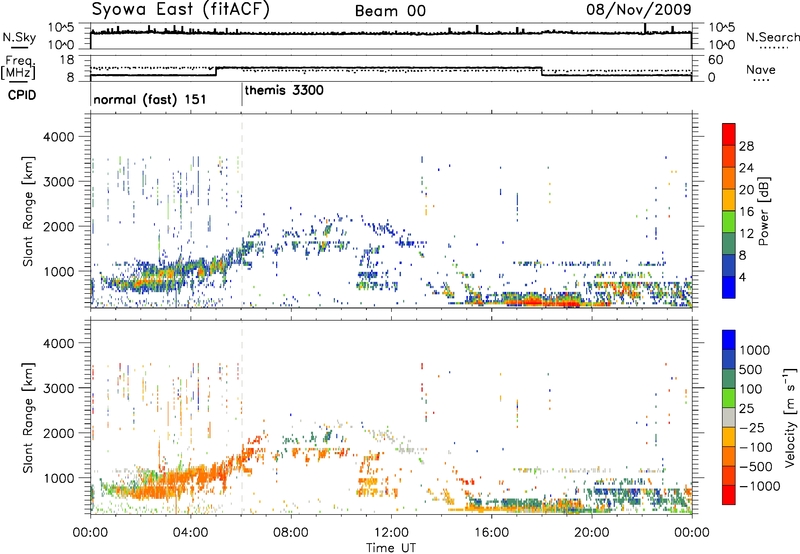The height and width of the screenshot is (554, 800).
Task: Click the 'Velocity [m s-1]' colorbar title
Action: click(790, 417)
